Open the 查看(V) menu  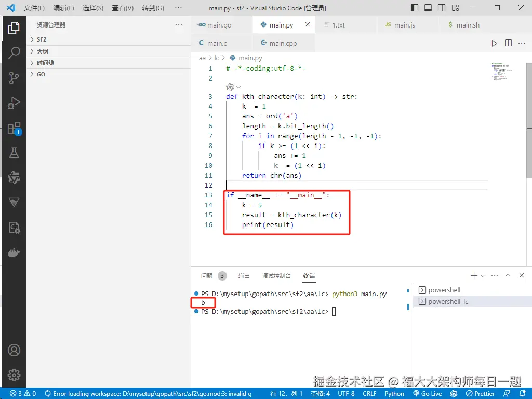(123, 8)
